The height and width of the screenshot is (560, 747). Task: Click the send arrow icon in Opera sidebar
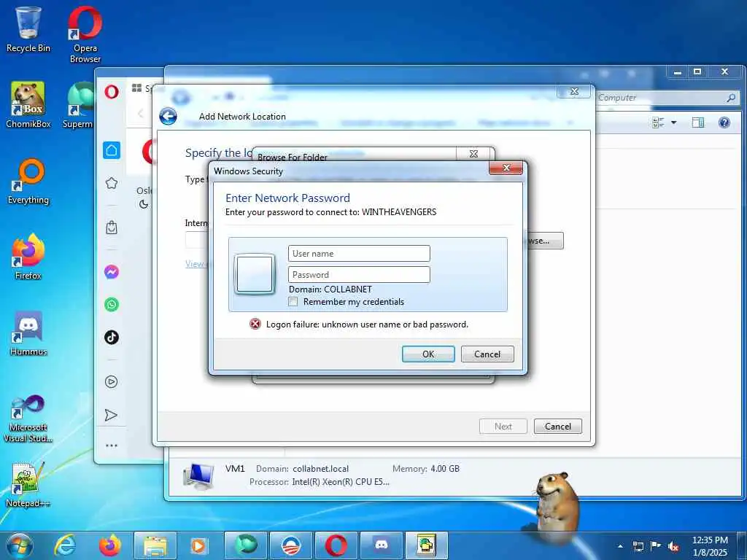[x=111, y=415]
